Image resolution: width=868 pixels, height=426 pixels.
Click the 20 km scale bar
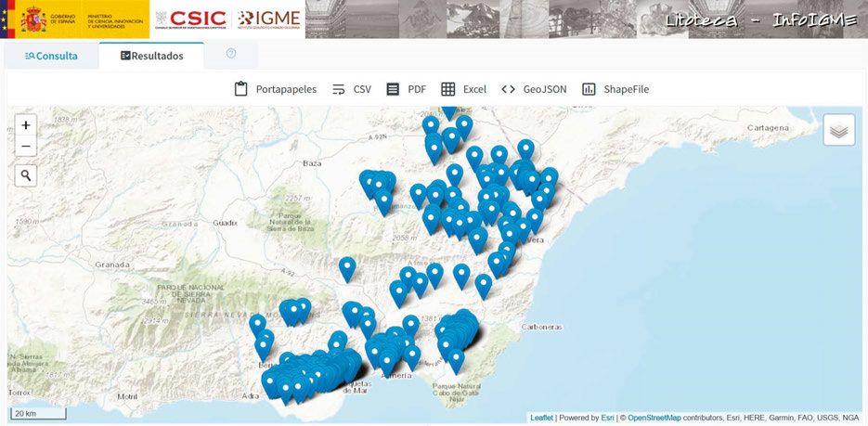(x=38, y=413)
